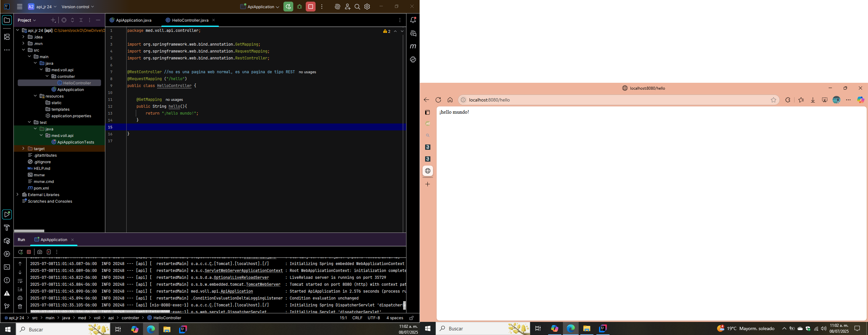The image size is (868, 335).
Task: Click the UTF-8 encoding indicator
Action: coord(374,318)
